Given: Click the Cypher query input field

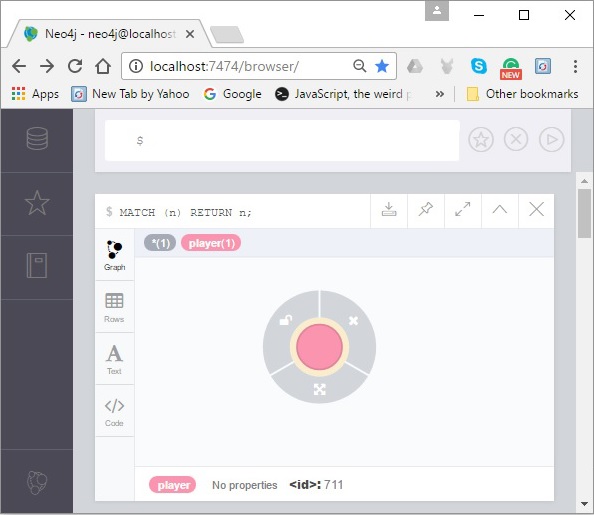Looking at the screenshot, I should click(x=282, y=141).
